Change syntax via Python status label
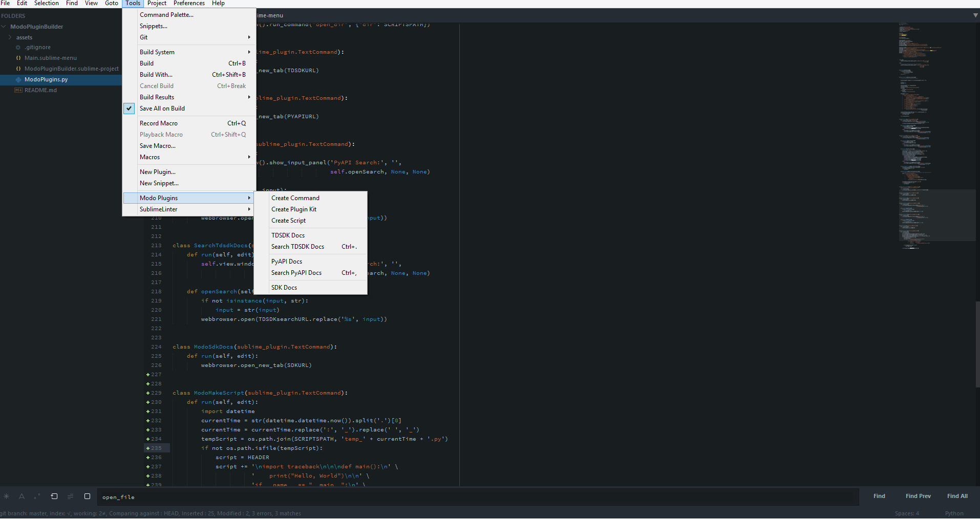980x520 pixels. pyautogui.click(x=954, y=513)
